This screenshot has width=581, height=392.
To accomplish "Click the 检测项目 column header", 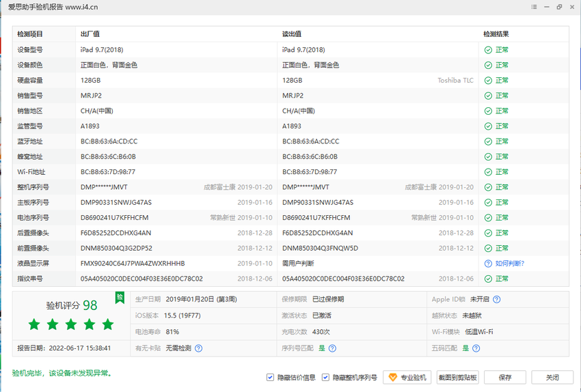I will point(30,34).
